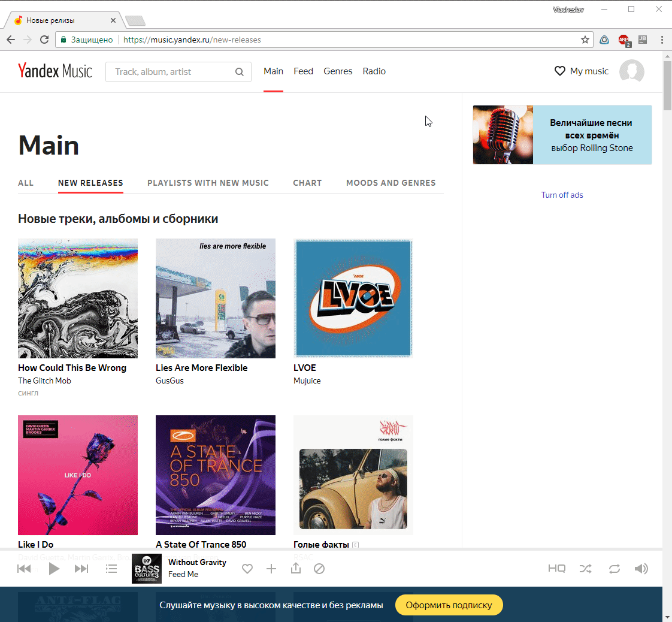
Task: Open Like I Do title link
Action: [x=35, y=545]
